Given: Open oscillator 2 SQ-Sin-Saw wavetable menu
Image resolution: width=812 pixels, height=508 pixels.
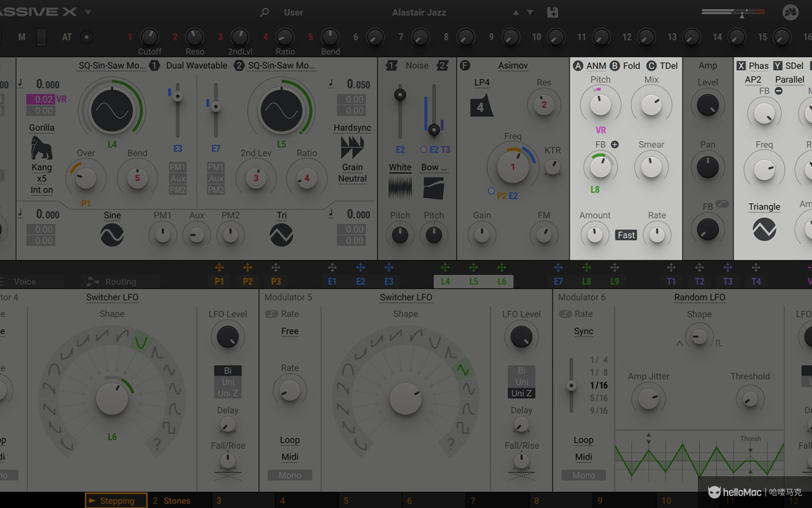Looking at the screenshot, I should pyautogui.click(x=282, y=65).
